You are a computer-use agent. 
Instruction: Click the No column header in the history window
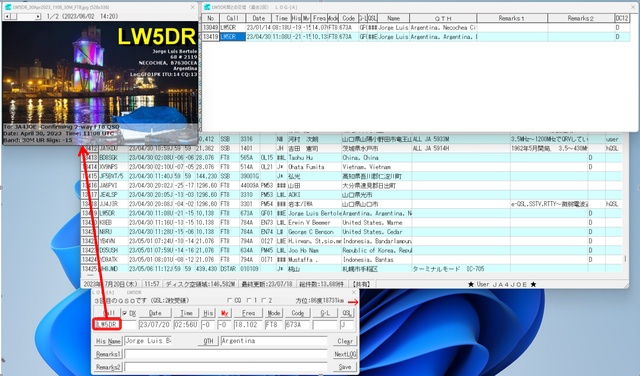coord(211,18)
